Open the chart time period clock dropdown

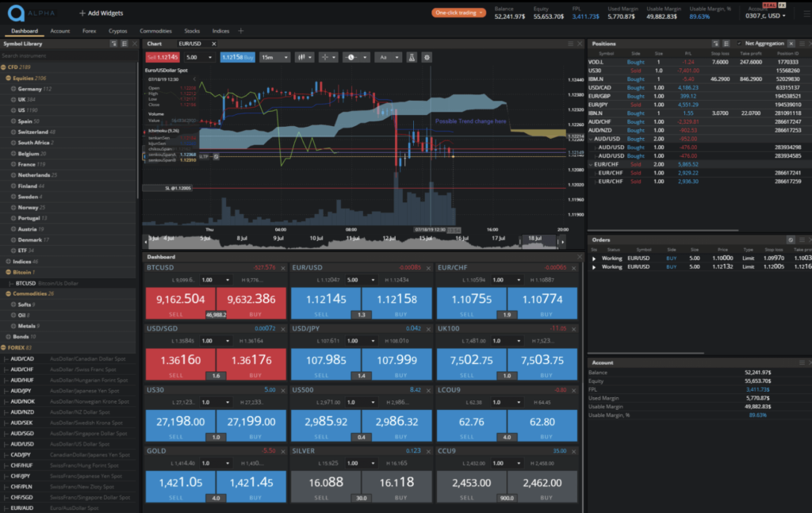[x=356, y=57]
